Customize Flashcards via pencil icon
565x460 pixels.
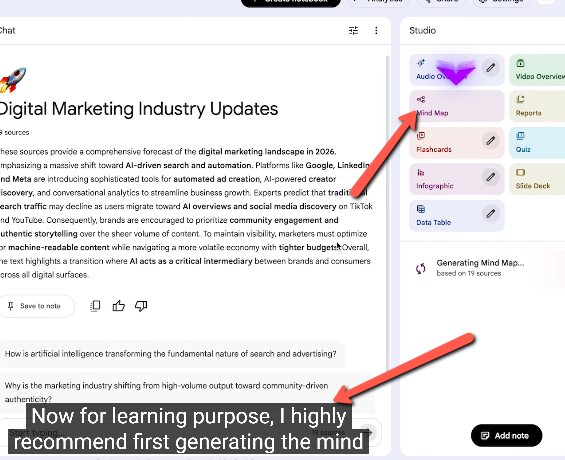click(x=491, y=140)
